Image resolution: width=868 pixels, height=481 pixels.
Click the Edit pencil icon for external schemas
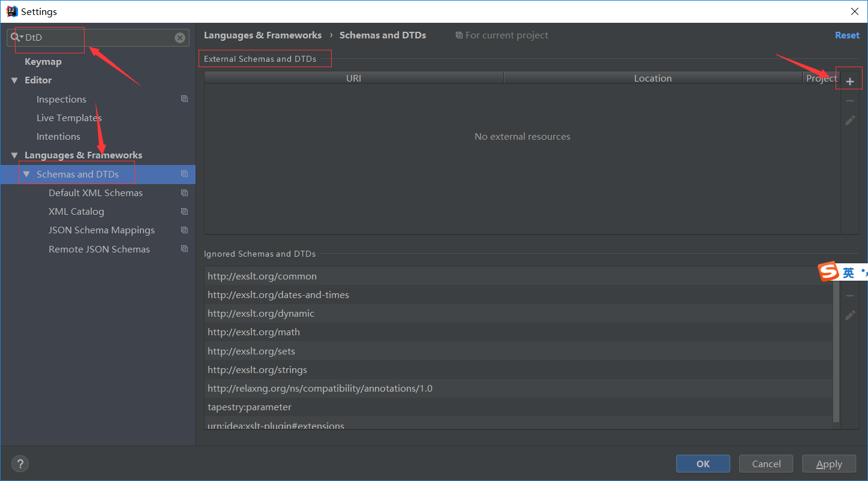[x=849, y=120]
